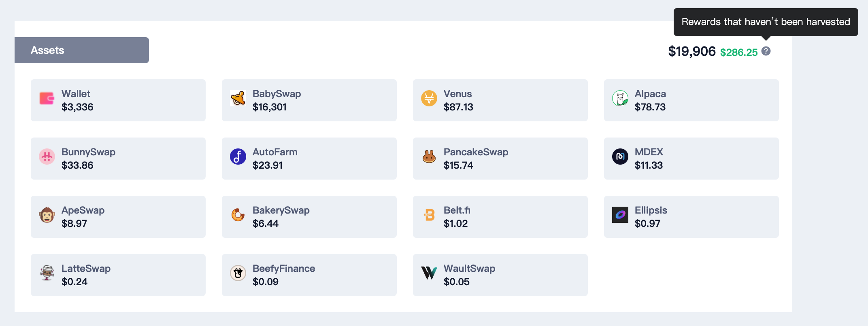This screenshot has height=326, width=868.
Task: Click the ApeSwap monkey icon
Action: (47, 215)
